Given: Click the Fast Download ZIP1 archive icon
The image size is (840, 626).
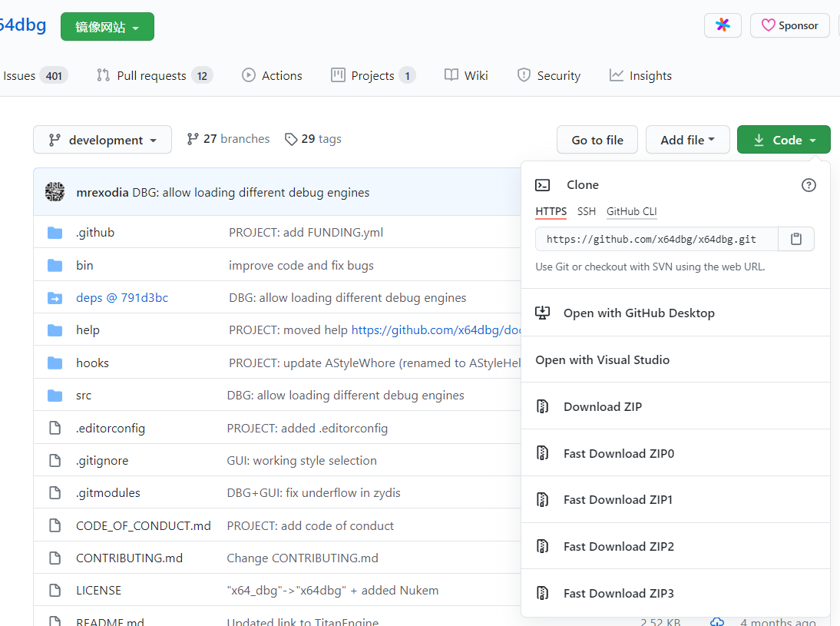Looking at the screenshot, I should click(542, 499).
